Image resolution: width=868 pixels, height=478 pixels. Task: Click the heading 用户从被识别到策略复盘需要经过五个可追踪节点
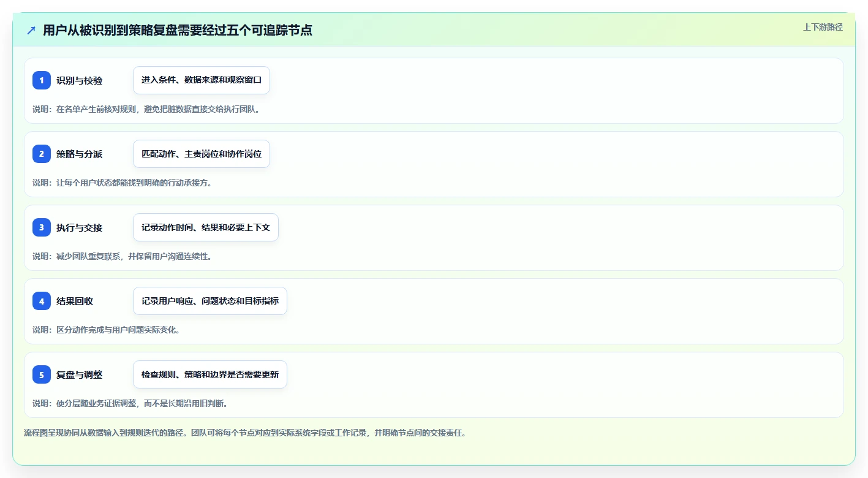point(178,31)
